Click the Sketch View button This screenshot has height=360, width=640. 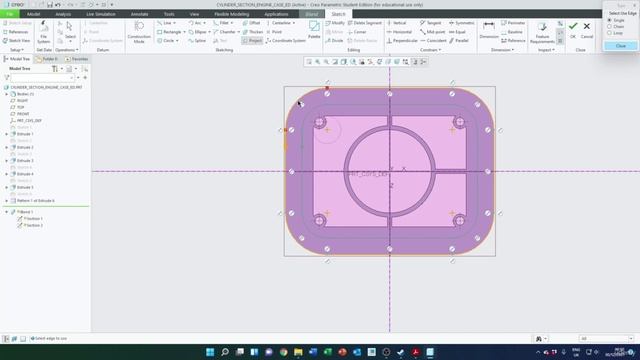[x=16, y=41]
